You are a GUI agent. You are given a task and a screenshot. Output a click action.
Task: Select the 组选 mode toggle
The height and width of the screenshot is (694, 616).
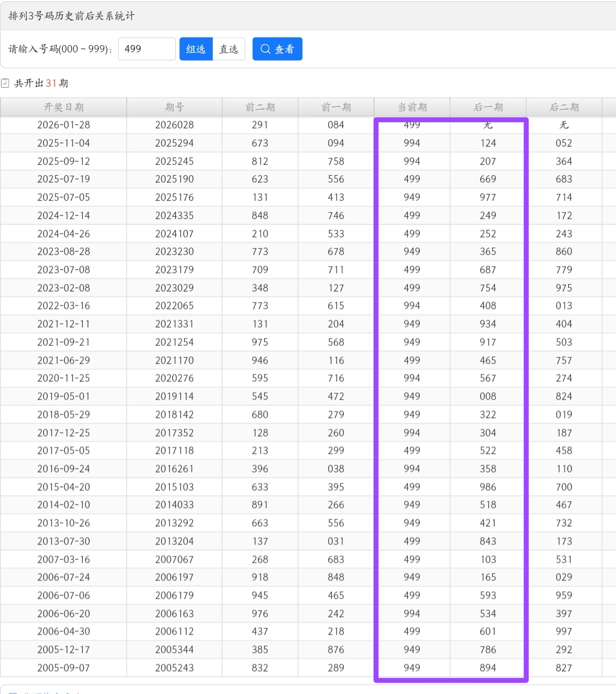pos(196,49)
